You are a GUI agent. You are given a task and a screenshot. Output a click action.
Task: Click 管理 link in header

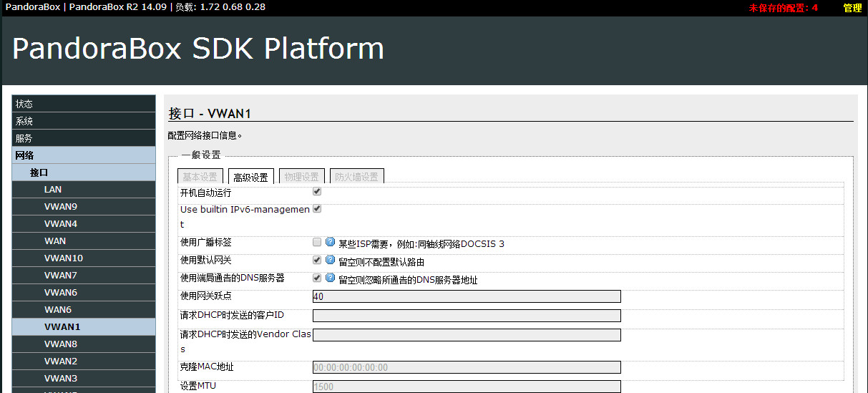click(x=852, y=8)
